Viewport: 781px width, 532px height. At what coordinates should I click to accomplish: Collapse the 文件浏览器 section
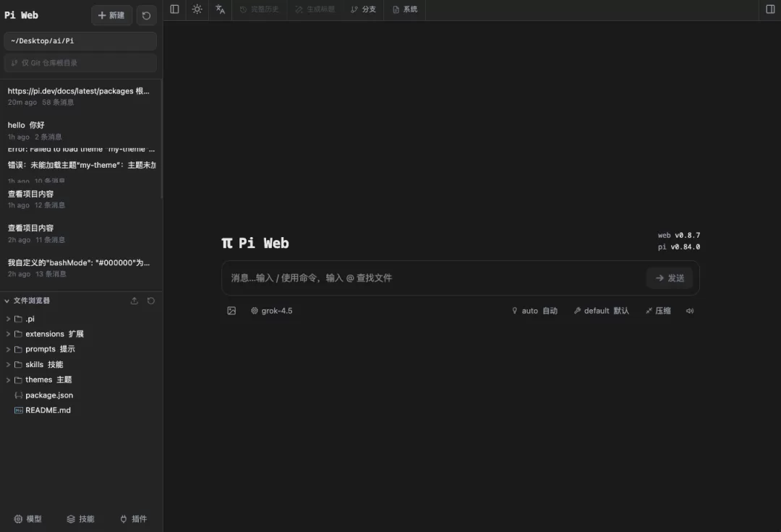point(27,301)
